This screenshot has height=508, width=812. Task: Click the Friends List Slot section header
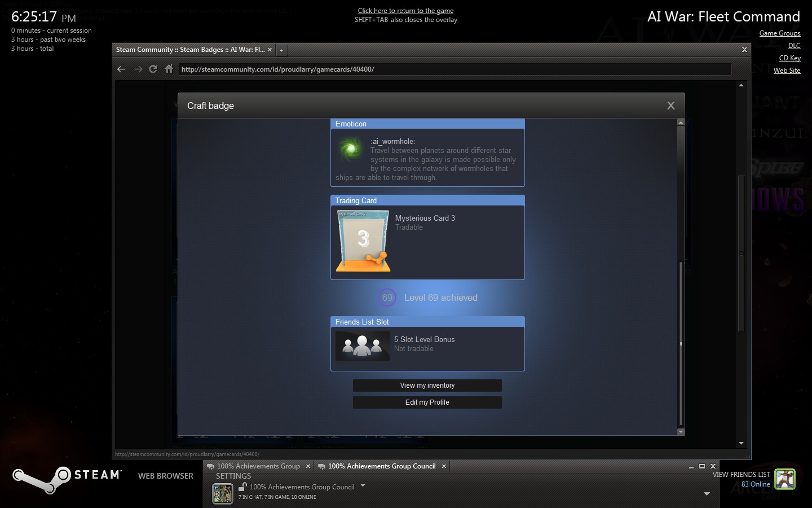[x=427, y=322]
